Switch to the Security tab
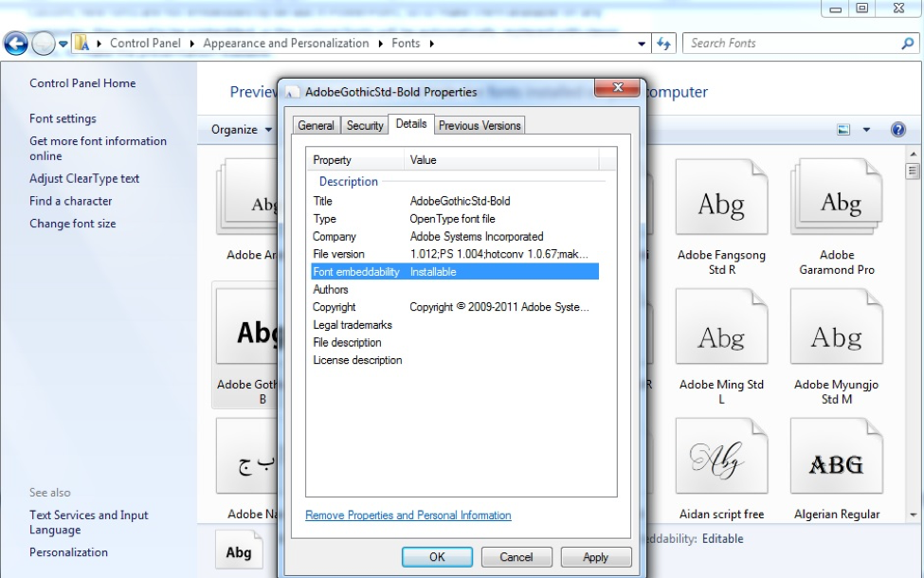This screenshot has height=578, width=924. coord(365,125)
